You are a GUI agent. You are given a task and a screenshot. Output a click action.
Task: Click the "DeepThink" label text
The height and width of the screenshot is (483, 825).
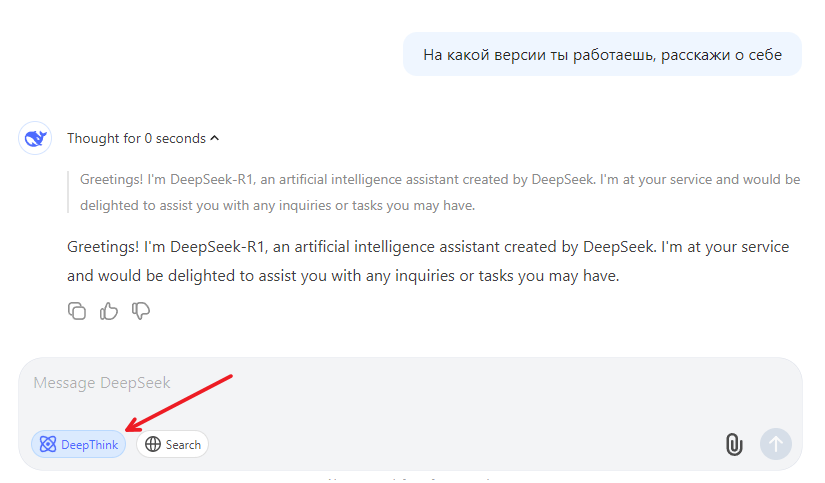pos(89,445)
